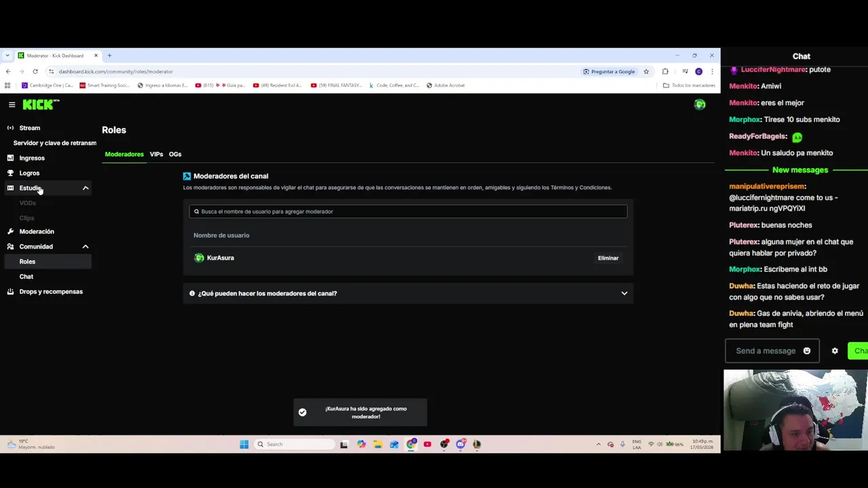Open Stream in sidebar
Screen dimensions: 868x488
coord(30,128)
